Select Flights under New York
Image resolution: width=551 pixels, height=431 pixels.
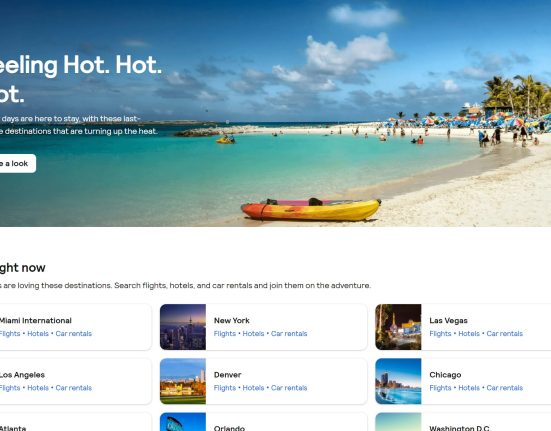click(225, 333)
